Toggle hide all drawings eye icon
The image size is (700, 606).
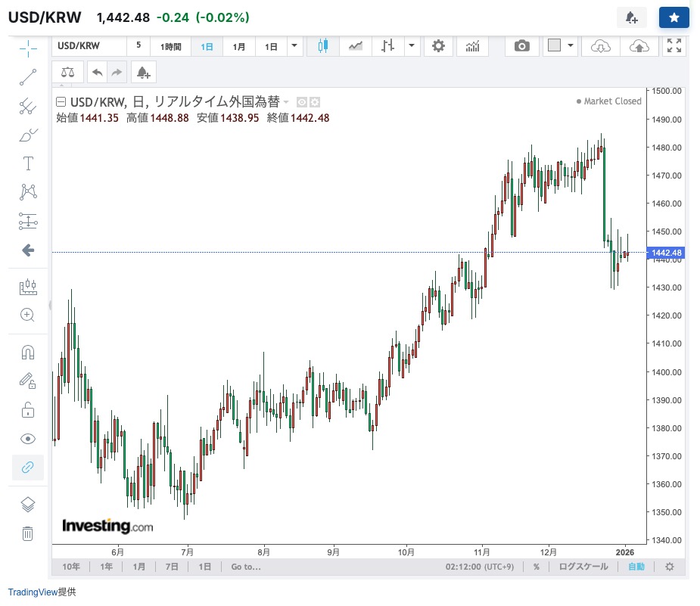[28, 439]
